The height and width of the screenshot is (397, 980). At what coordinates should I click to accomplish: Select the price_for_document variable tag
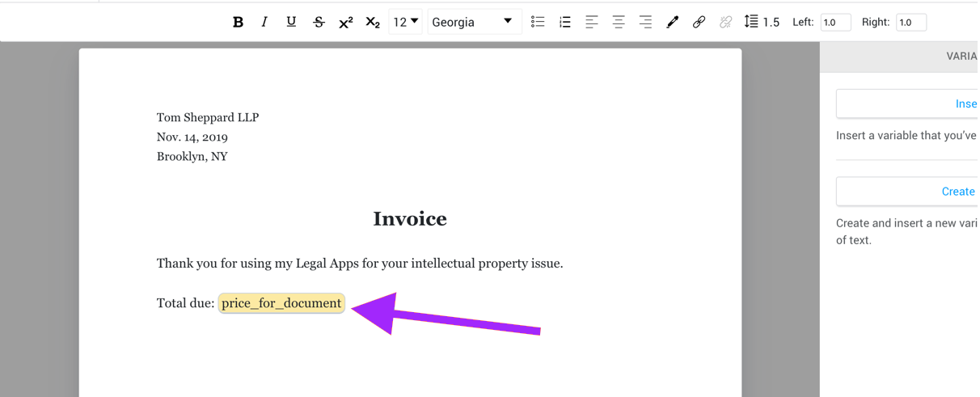click(x=281, y=303)
